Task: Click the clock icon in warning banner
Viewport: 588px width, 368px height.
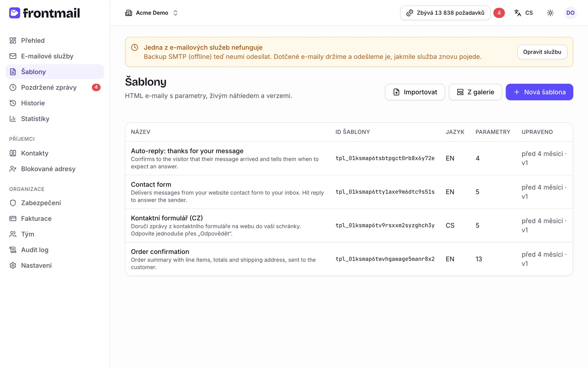Action: pyautogui.click(x=134, y=48)
